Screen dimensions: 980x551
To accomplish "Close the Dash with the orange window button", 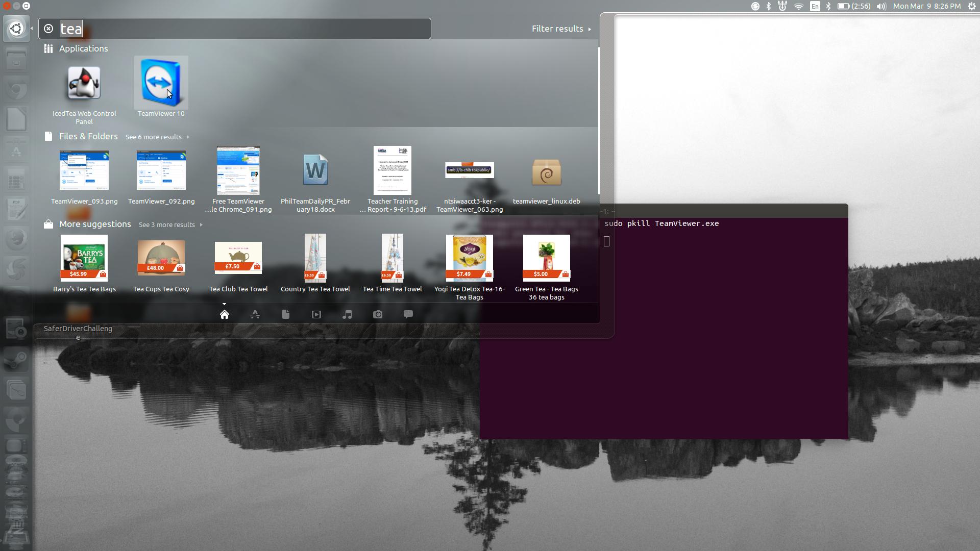I will (x=6, y=6).
